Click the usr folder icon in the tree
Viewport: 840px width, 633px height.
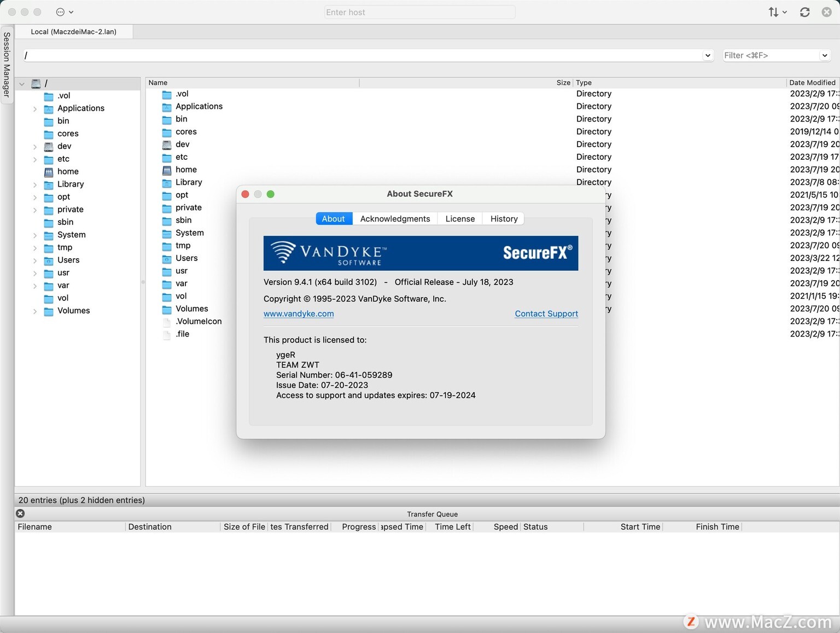49,273
